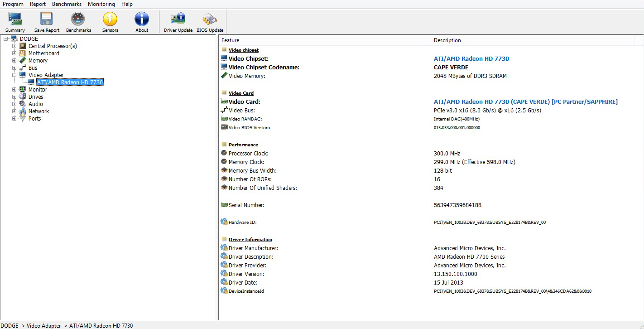Click the Audio speaker icon in tree
The width and height of the screenshot is (644, 329).
[23, 104]
